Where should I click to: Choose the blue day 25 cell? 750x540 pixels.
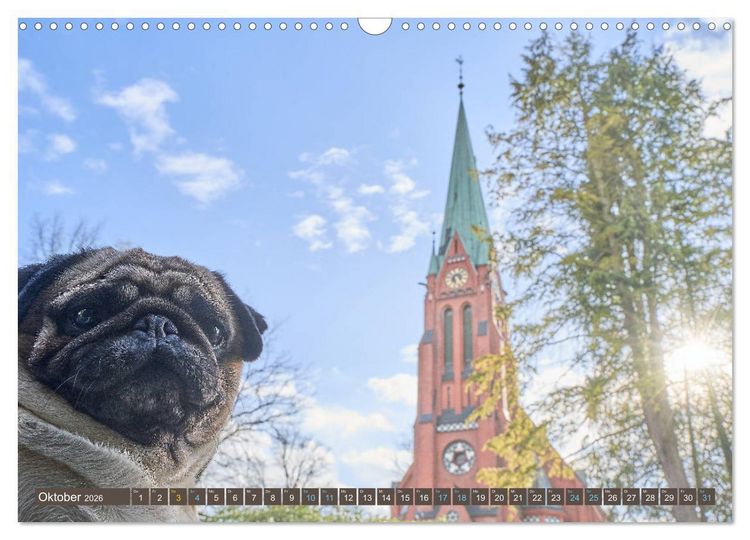pyautogui.click(x=594, y=497)
